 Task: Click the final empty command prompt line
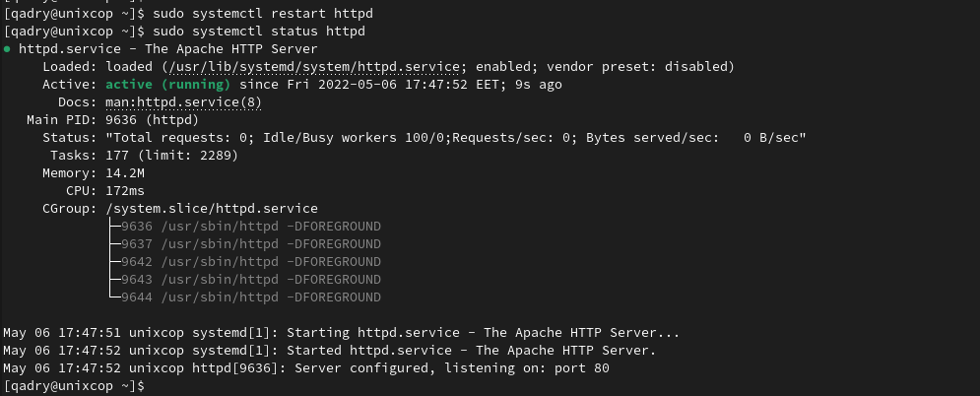click(74, 386)
